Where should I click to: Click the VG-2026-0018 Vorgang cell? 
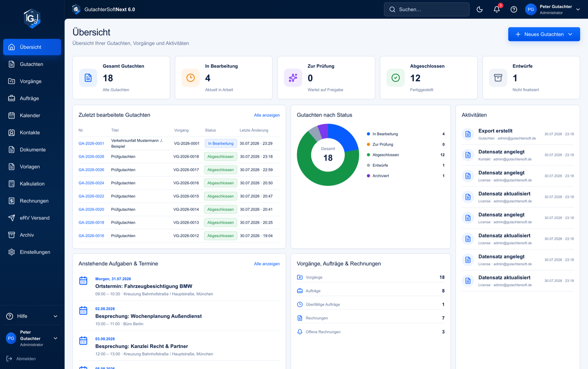[x=186, y=157]
